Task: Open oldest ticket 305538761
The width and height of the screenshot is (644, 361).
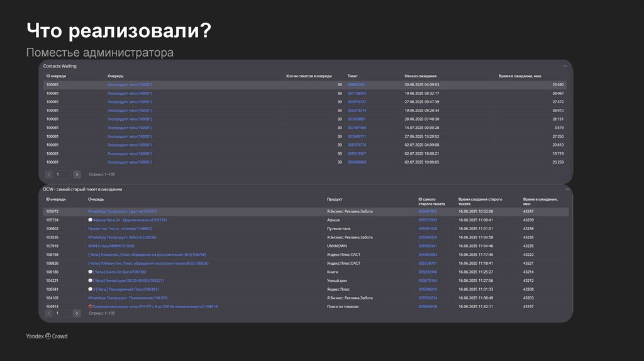Action: pos(428,264)
